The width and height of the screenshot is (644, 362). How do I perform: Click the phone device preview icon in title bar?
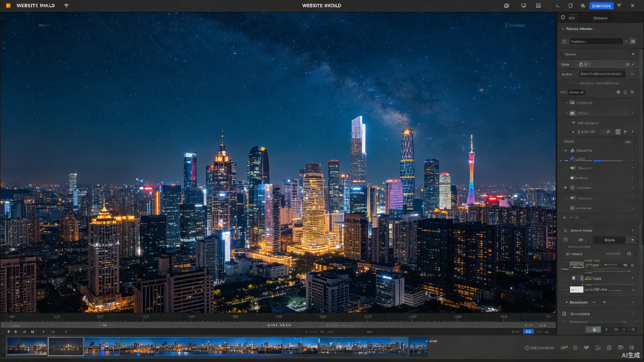coord(571,6)
